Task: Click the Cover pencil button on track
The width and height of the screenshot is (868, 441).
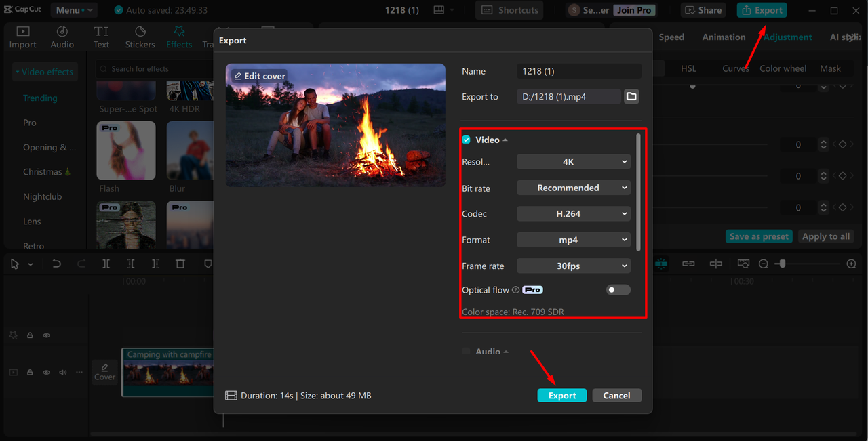Action: coord(104,372)
